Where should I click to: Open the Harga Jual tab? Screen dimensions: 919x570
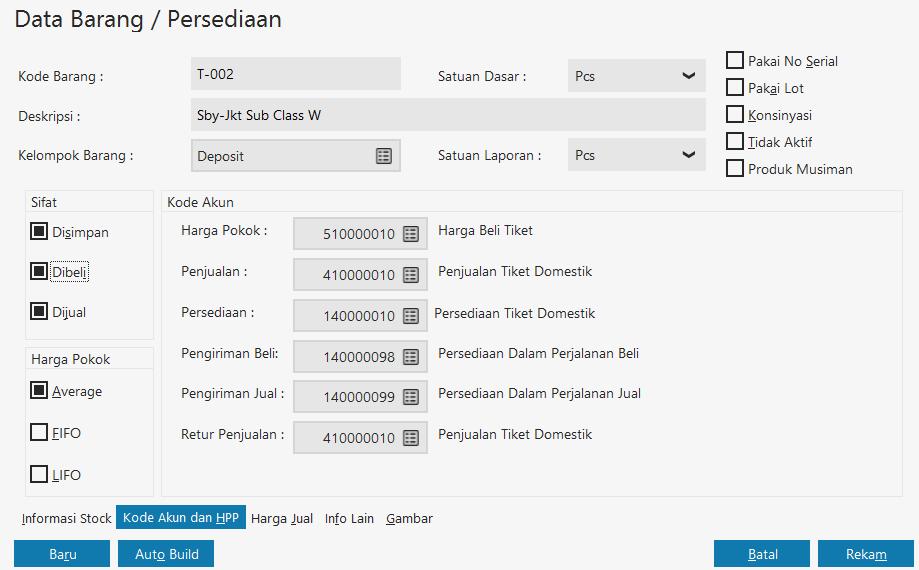pyautogui.click(x=282, y=518)
